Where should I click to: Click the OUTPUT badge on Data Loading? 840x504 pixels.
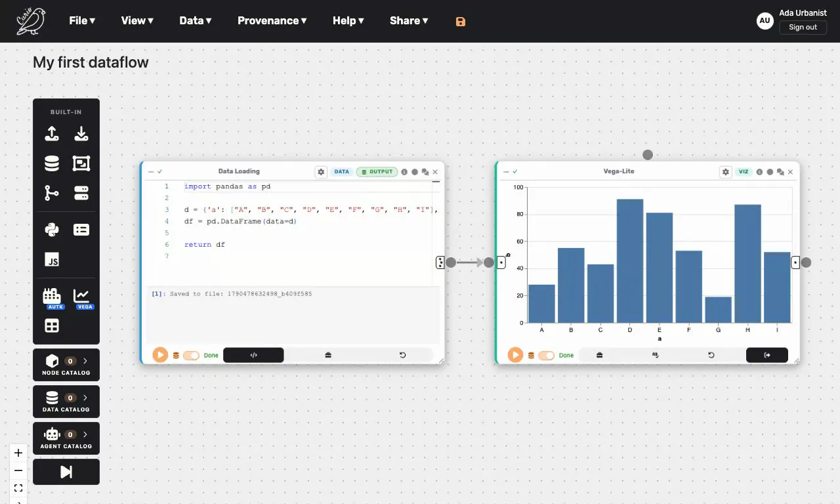[x=377, y=172]
